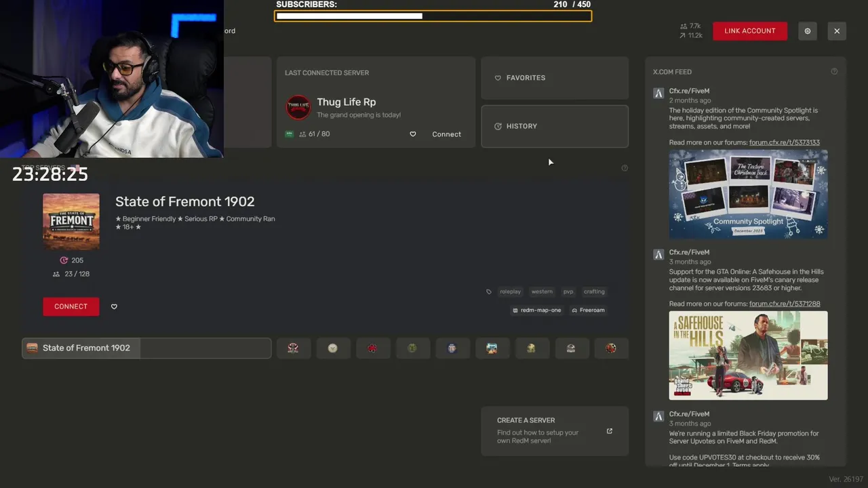The image size is (868, 488).
Task: Select server tile with blue shield emblem
Action: [x=452, y=348]
